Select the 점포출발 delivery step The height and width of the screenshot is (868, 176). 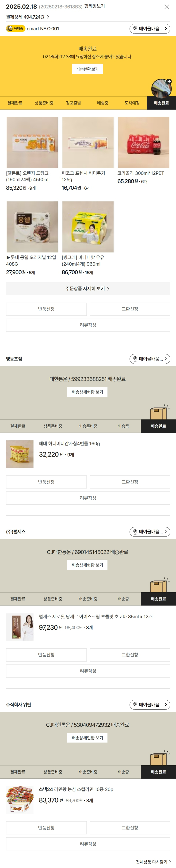point(73,103)
